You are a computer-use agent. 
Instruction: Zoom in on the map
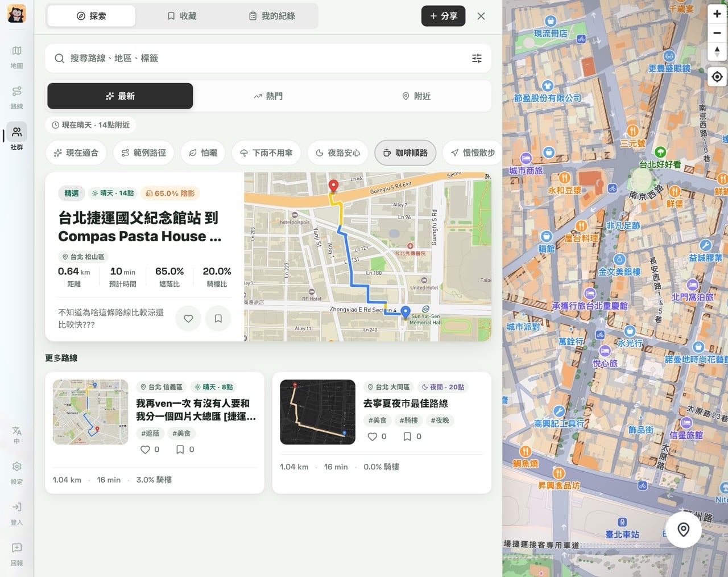pos(717,14)
